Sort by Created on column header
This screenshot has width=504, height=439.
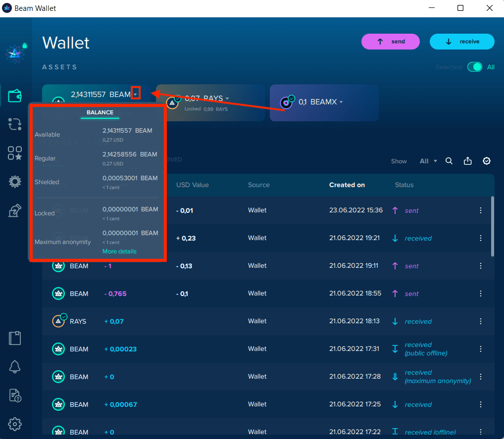coord(347,185)
